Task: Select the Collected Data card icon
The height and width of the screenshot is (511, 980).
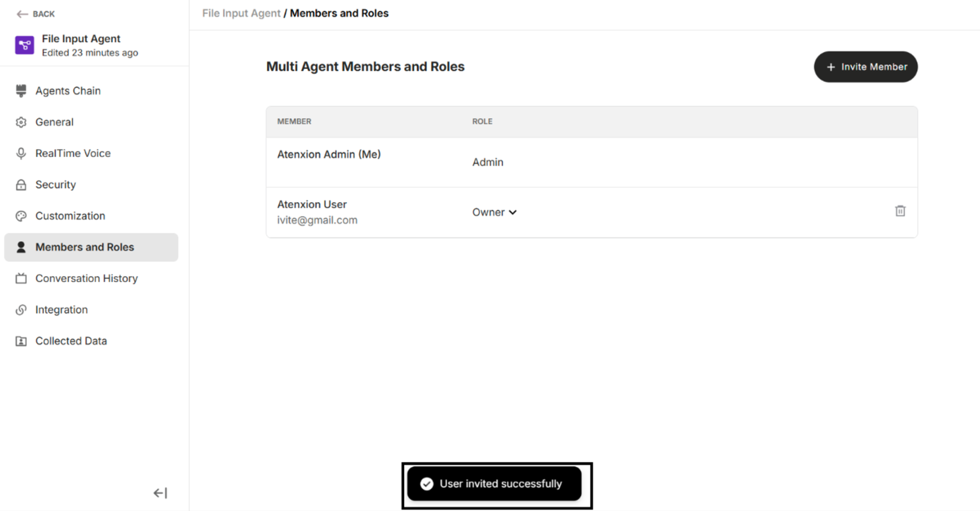Action: point(21,341)
